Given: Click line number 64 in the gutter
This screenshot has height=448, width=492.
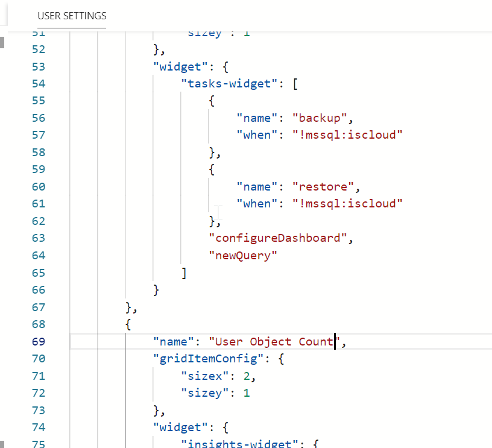Looking at the screenshot, I should pyautogui.click(x=39, y=256).
